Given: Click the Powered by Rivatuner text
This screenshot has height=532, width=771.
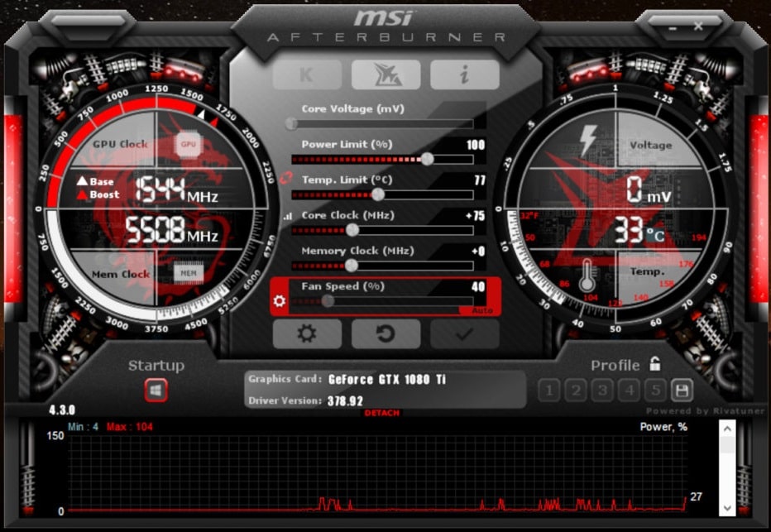Looking at the screenshot, I should (x=705, y=411).
